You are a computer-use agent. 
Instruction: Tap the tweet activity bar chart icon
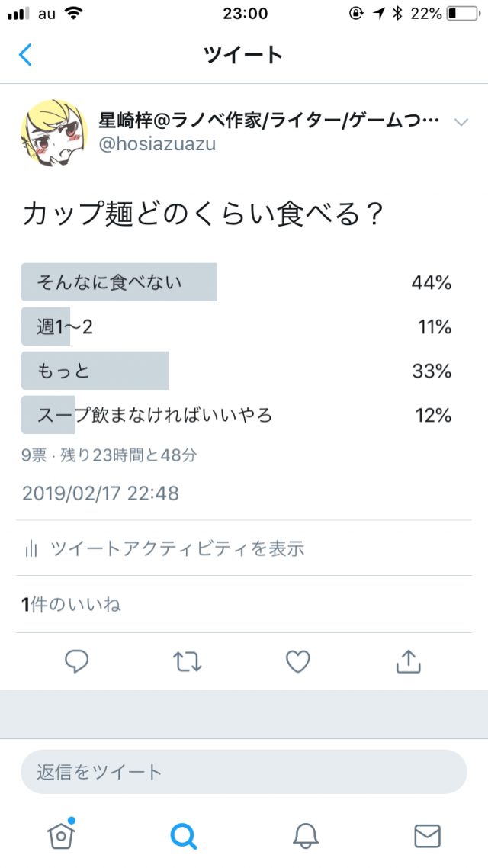click(31, 548)
